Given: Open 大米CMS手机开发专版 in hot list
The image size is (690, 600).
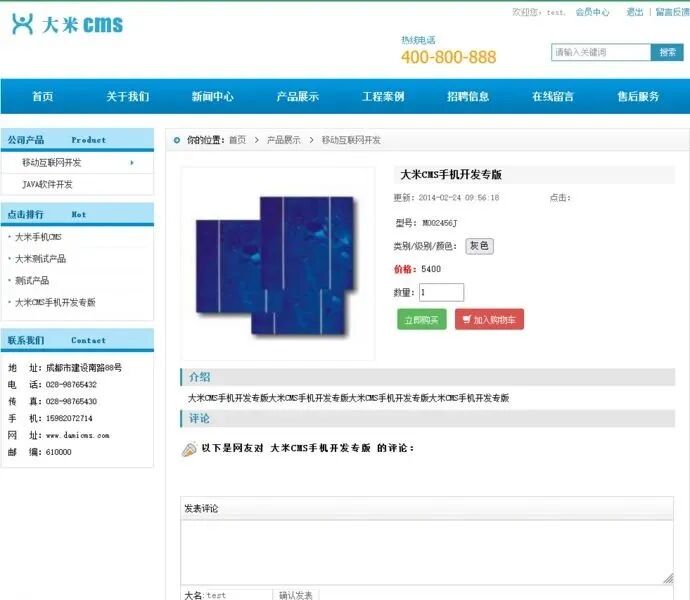Looking at the screenshot, I should click(x=55, y=302).
